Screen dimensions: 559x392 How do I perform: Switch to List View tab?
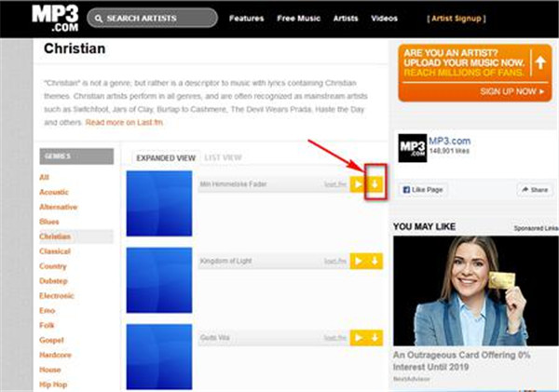[x=224, y=157]
